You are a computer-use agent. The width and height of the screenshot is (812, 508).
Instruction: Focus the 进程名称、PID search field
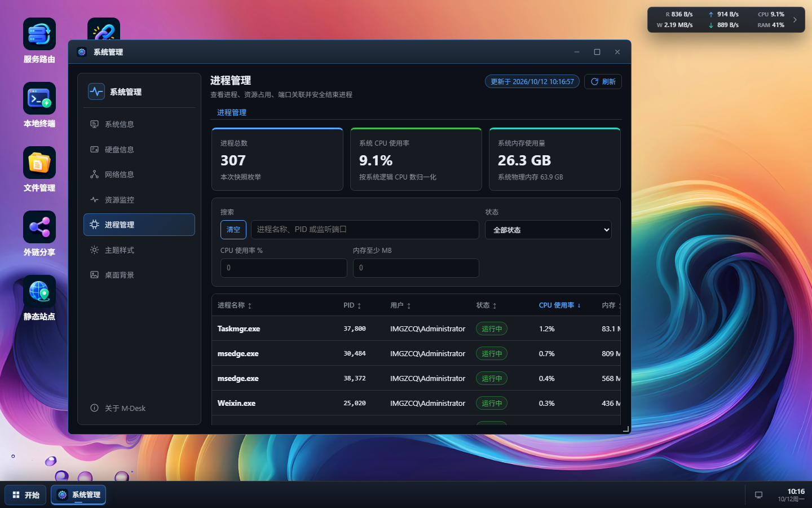pos(365,230)
